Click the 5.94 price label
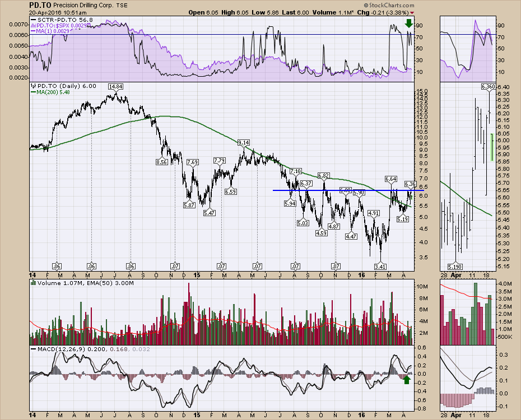This screenshot has height=420, width=521. (290, 203)
